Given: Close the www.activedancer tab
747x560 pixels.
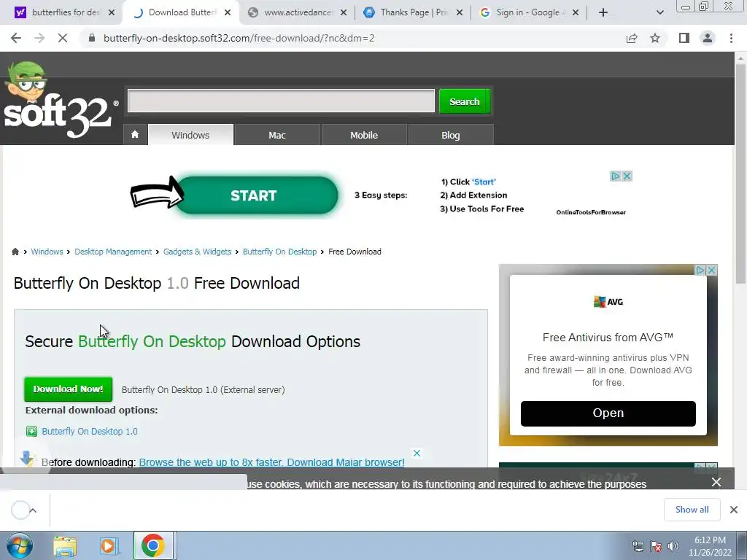Looking at the screenshot, I should tap(344, 13).
